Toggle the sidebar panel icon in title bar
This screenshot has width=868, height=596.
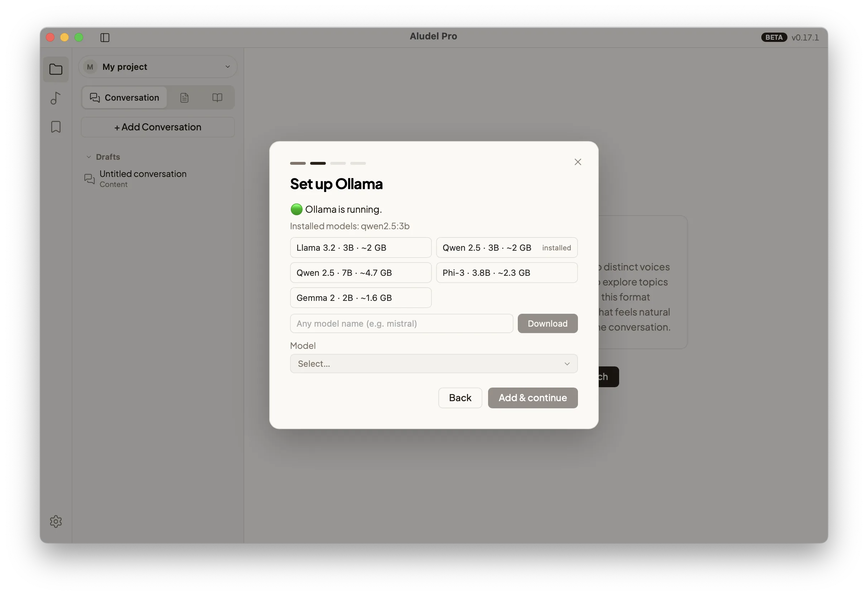coord(105,37)
